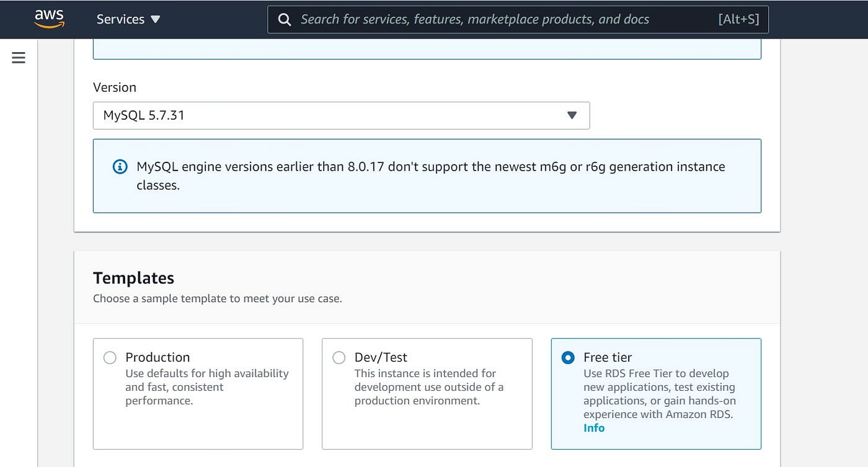The height and width of the screenshot is (467, 868).
Task: Click the Version field label
Action: point(115,87)
